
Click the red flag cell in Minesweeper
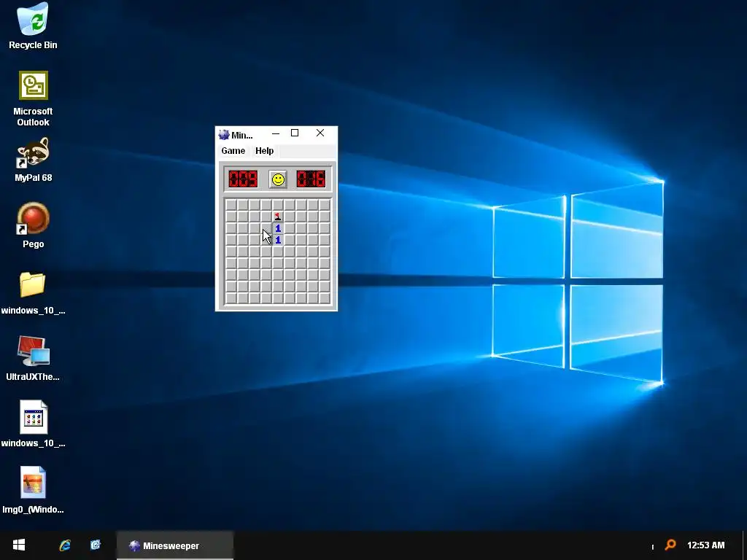pos(278,217)
